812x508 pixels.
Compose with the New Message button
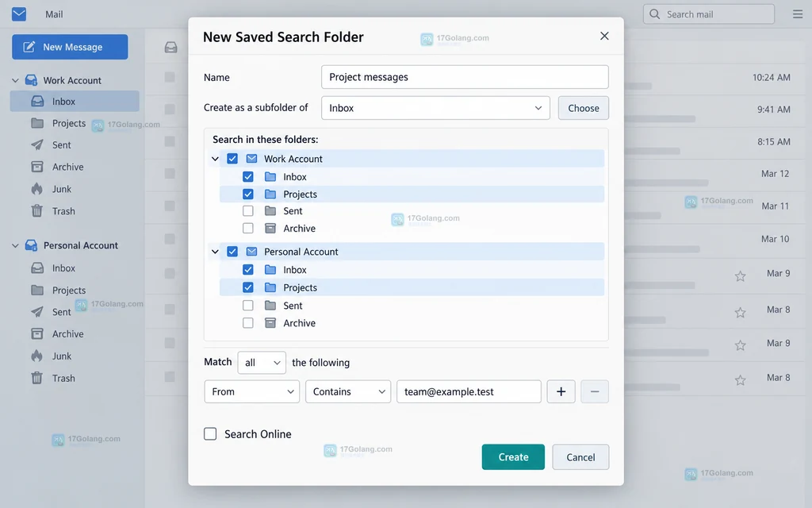click(x=70, y=47)
